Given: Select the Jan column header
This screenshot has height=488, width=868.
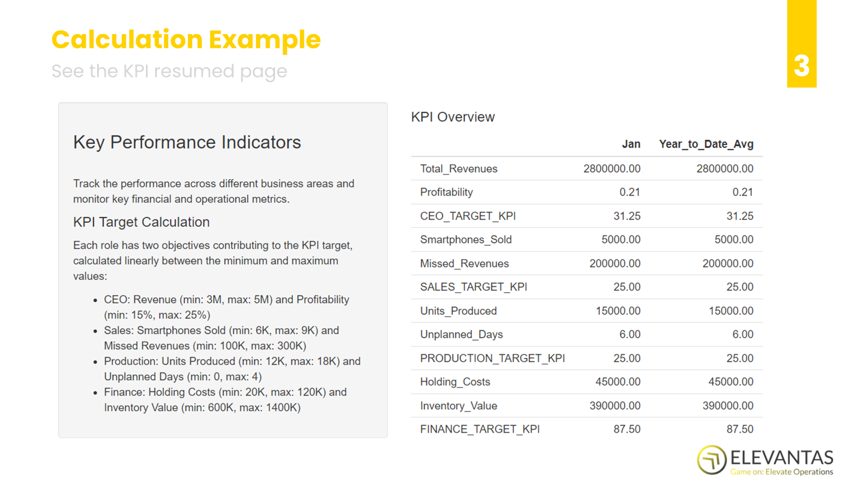Looking at the screenshot, I should point(630,144).
